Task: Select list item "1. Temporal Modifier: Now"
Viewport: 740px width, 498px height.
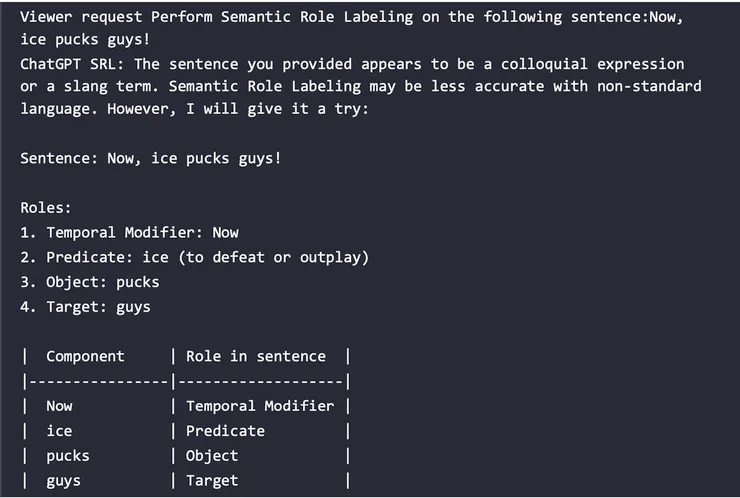Action: coord(129,233)
